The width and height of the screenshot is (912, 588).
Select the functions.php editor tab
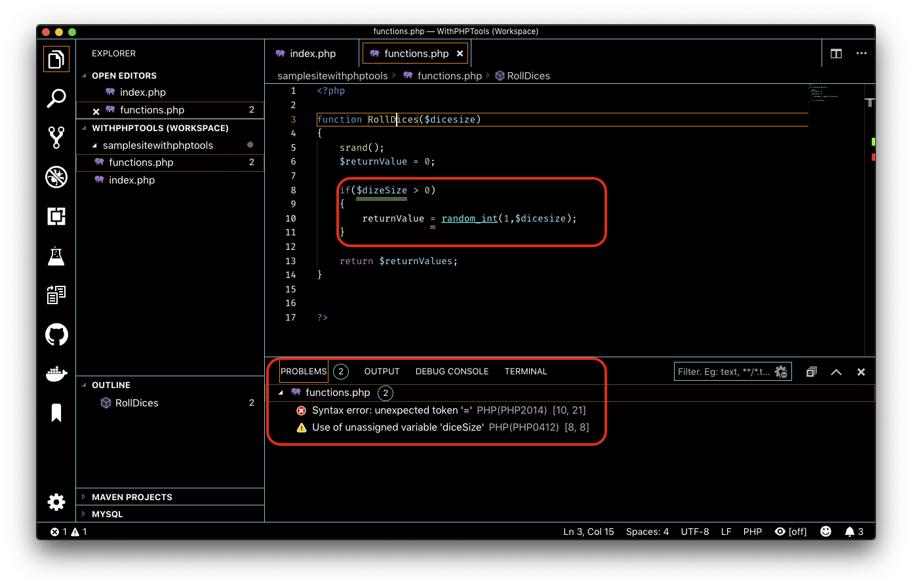coord(416,54)
